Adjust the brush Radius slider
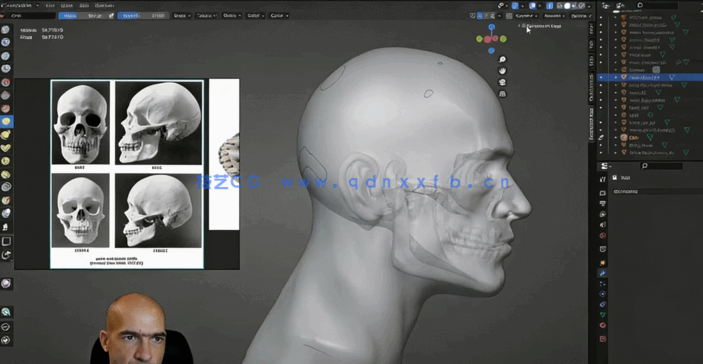This screenshot has height=364, width=703. [82, 15]
